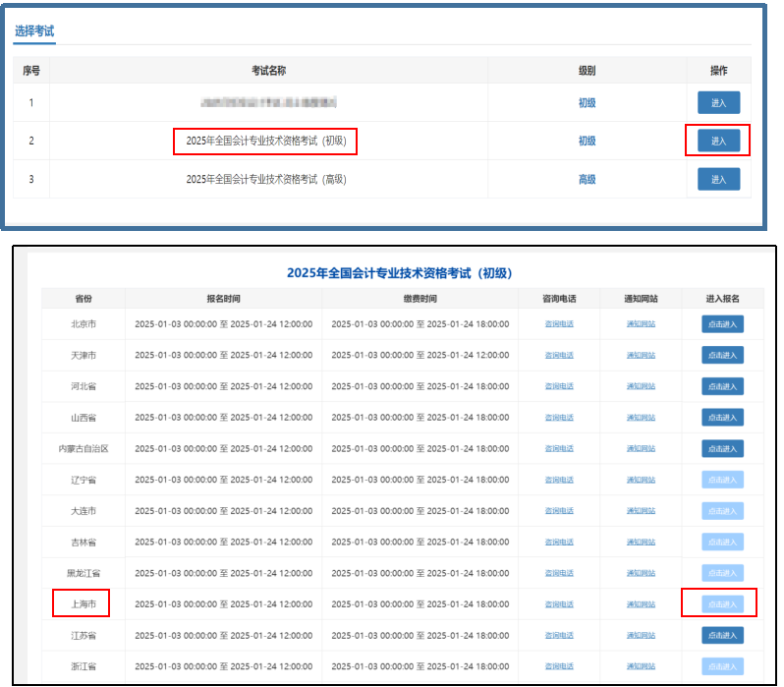Open exam name 2025年全国会计专业技术资格考试 (高级)

266,179
